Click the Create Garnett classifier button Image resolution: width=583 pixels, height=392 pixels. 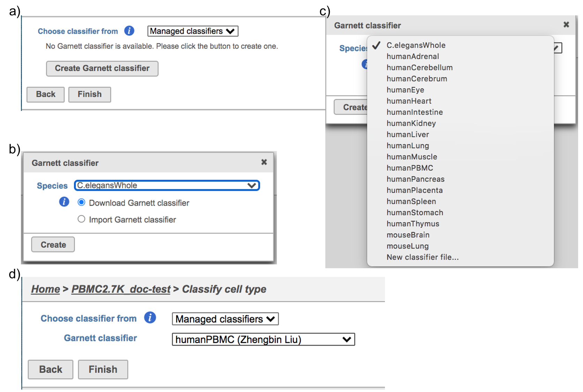tap(102, 68)
